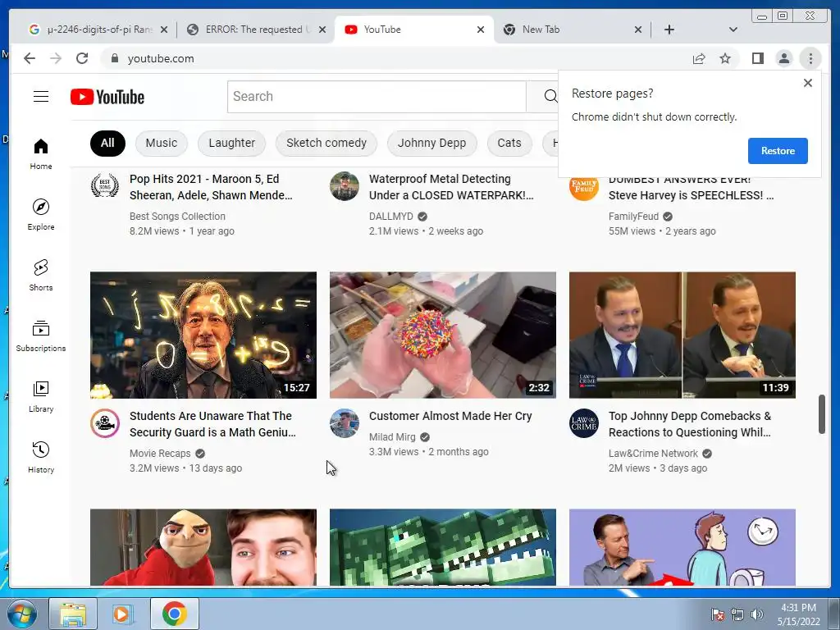The image size is (840, 630).
Task: Click the YouTube logo
Action: click(107, 97)
